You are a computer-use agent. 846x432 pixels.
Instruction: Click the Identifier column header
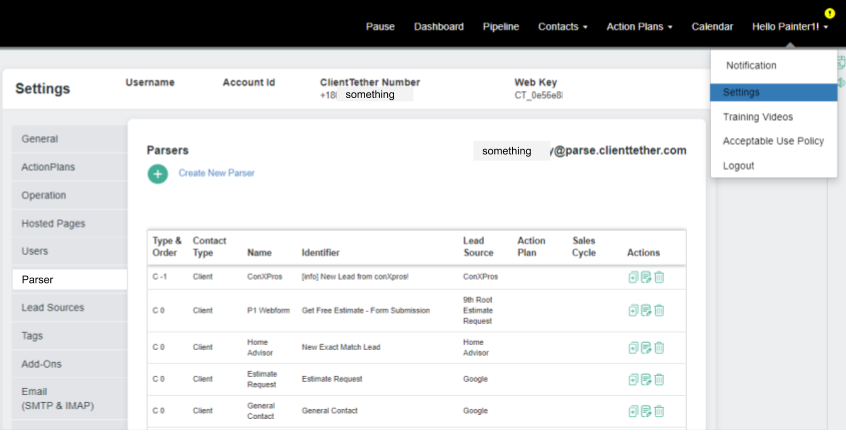click(x=320, y=252)
